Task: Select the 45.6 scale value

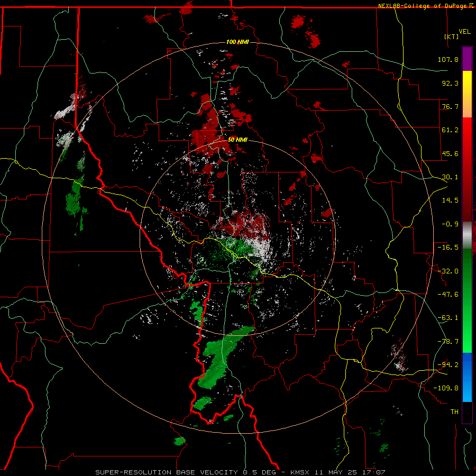Action: click(450, 153)
